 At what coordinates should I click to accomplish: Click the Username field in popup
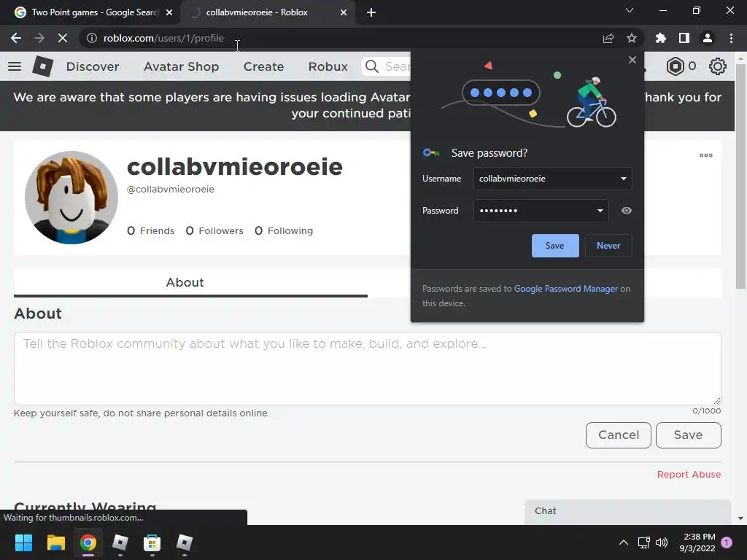point(553,179)
